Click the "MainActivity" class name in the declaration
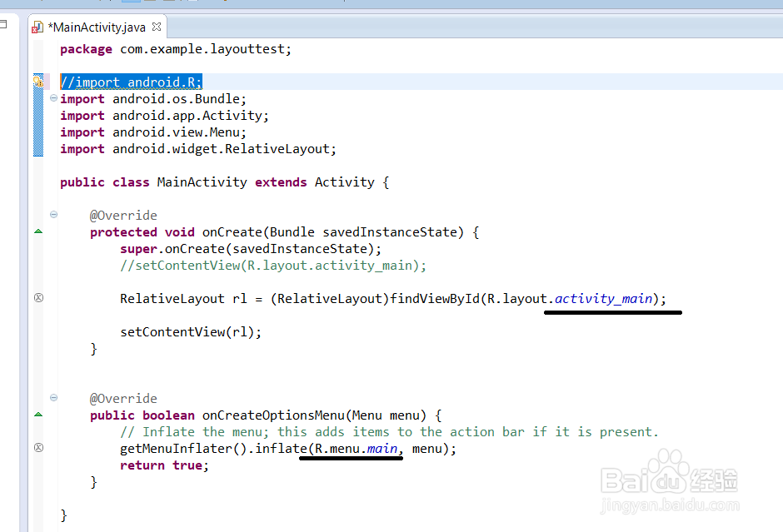This screenshot has width=783, height=532. point(202,182)
